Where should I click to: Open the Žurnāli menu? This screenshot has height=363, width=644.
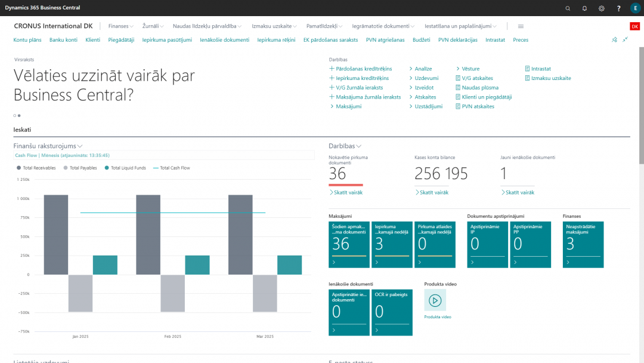point(152,26)
